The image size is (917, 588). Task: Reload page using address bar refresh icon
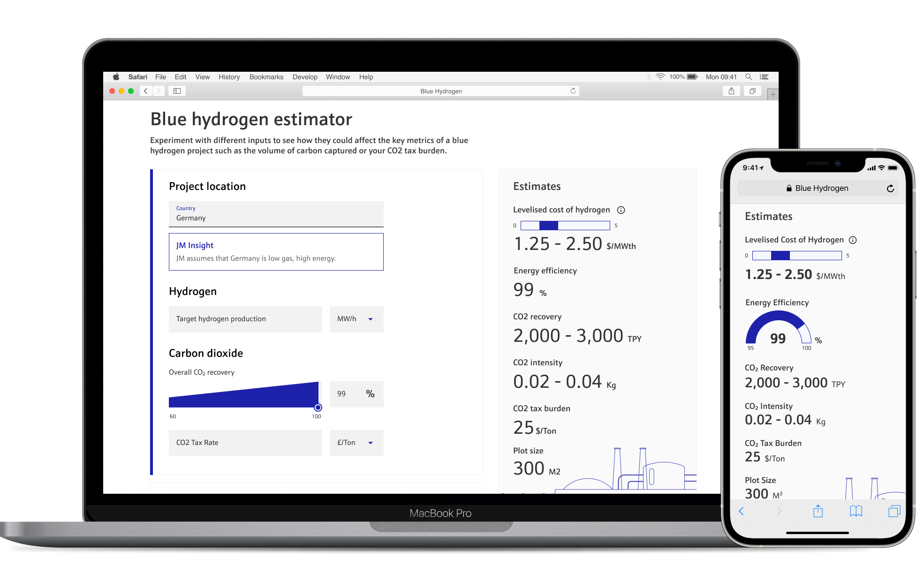tap(573, 91)
